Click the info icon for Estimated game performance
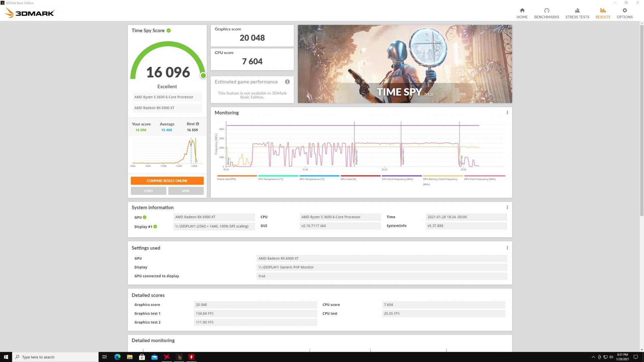The image size is (644, 362). click(x=287, y=82)
